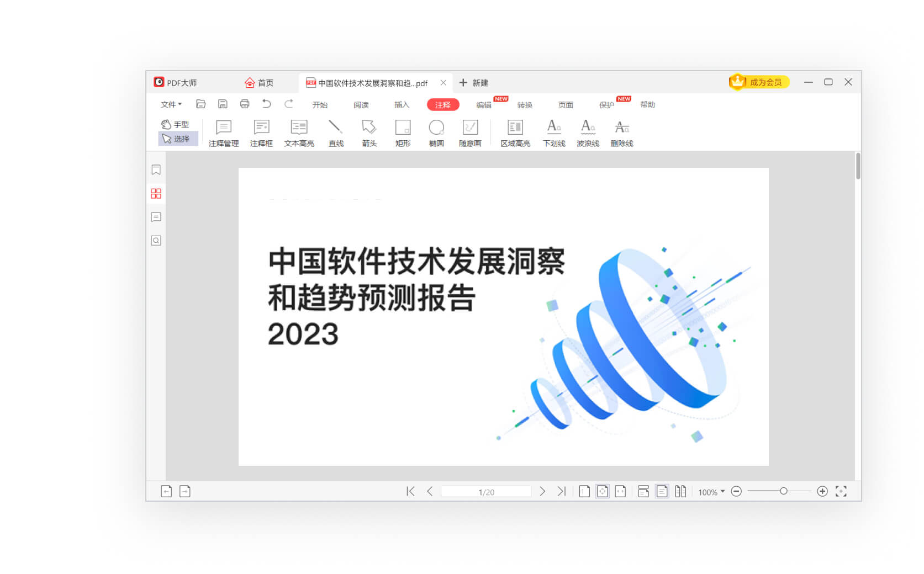Open the 100% zoom level dropdown
This screenshot has height=574, width=924.
click(711, 491)
